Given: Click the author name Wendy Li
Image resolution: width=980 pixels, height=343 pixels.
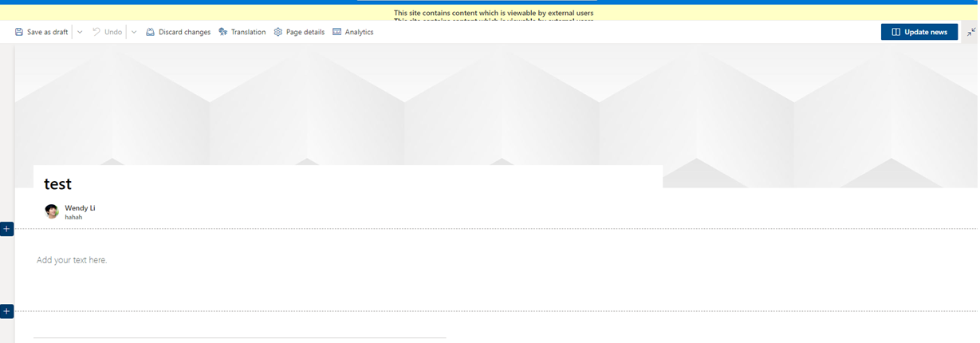Looking at the screenshot, I should pyautogui.click(x=80, y=207).
